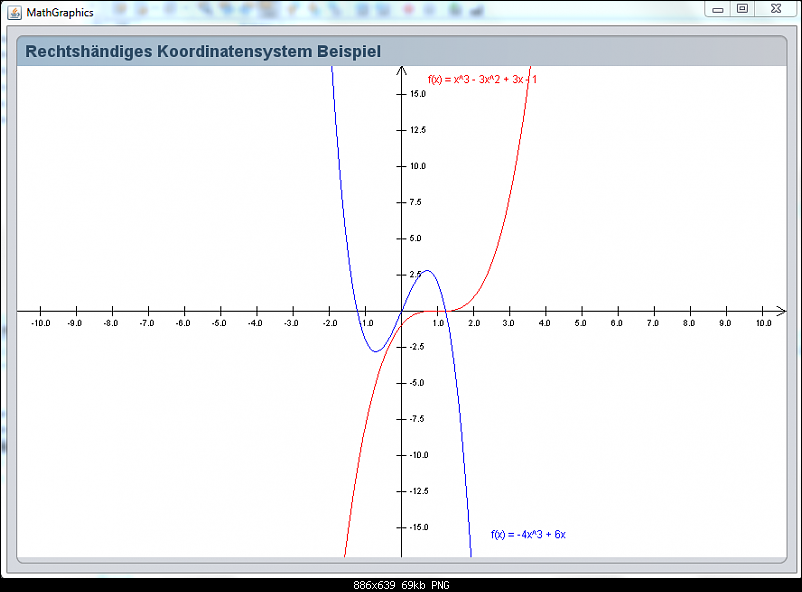
Task: Click the Java icon in the MathGraphics title bar
Action: coord(15,12)
